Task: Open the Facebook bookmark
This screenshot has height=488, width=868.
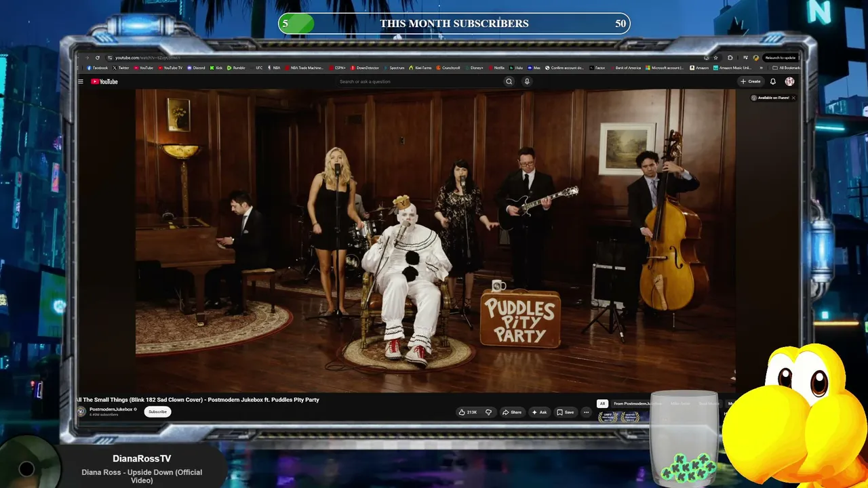Action: (96, 68)
